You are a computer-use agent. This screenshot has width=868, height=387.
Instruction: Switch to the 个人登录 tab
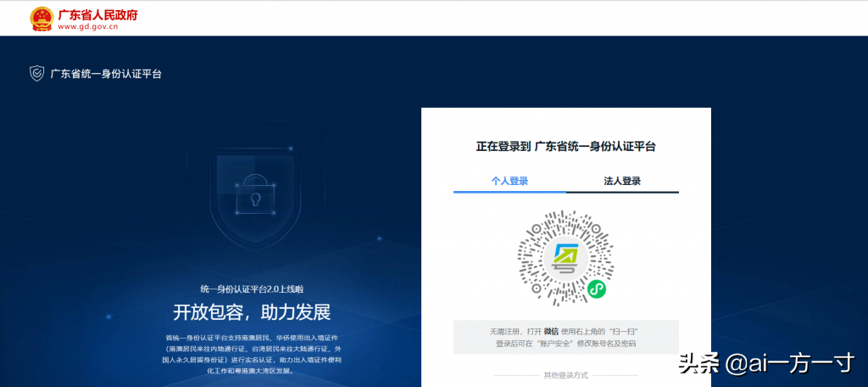pyautogui.click(x=509, y=182)
